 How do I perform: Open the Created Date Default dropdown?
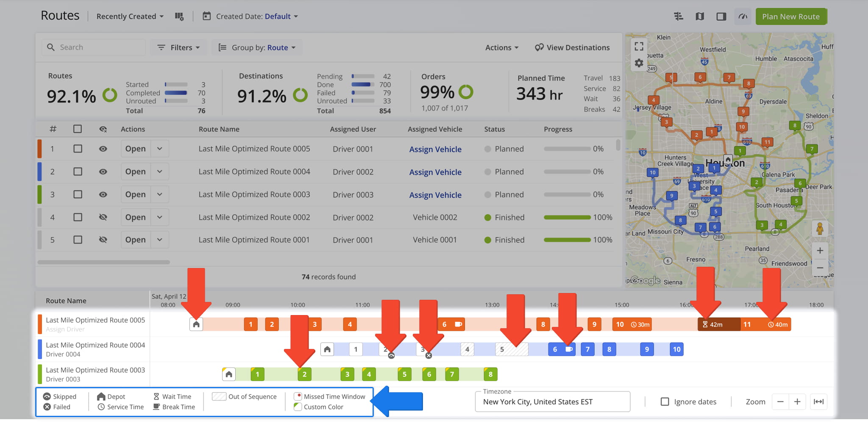[281, 16]
